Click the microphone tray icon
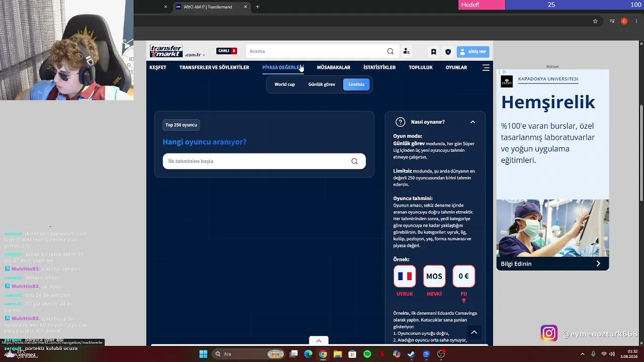Viewport: 644px width, 362px height. click(594, 354)
